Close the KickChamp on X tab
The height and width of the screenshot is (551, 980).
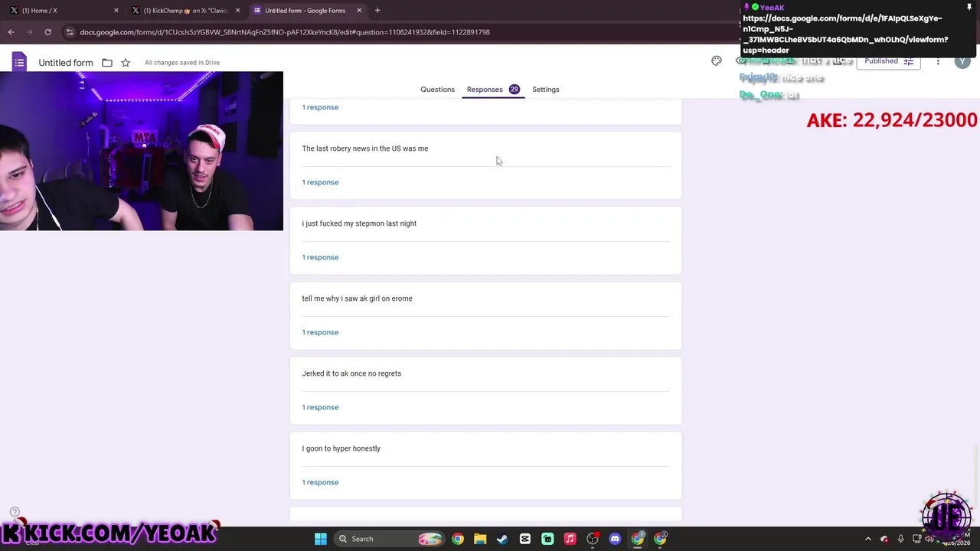[x=237, y=11]
